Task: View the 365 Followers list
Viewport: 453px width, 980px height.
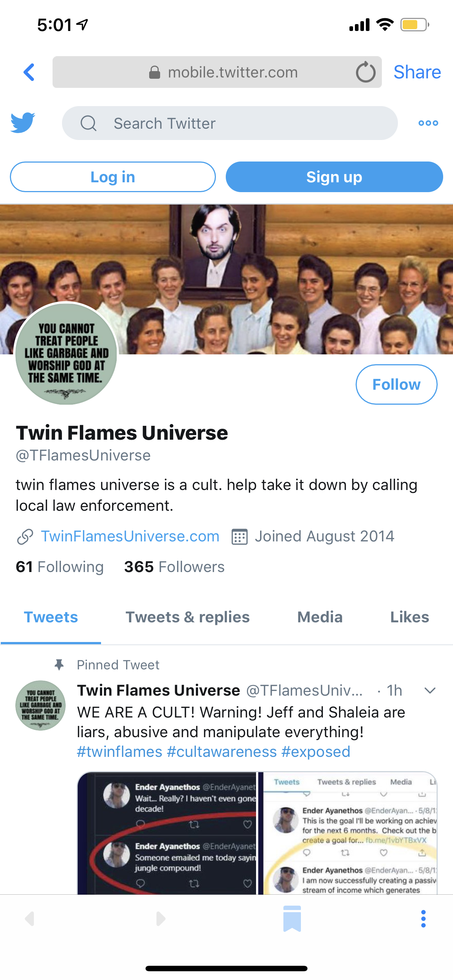Action: pyautogui.click(x=174, y=567)
